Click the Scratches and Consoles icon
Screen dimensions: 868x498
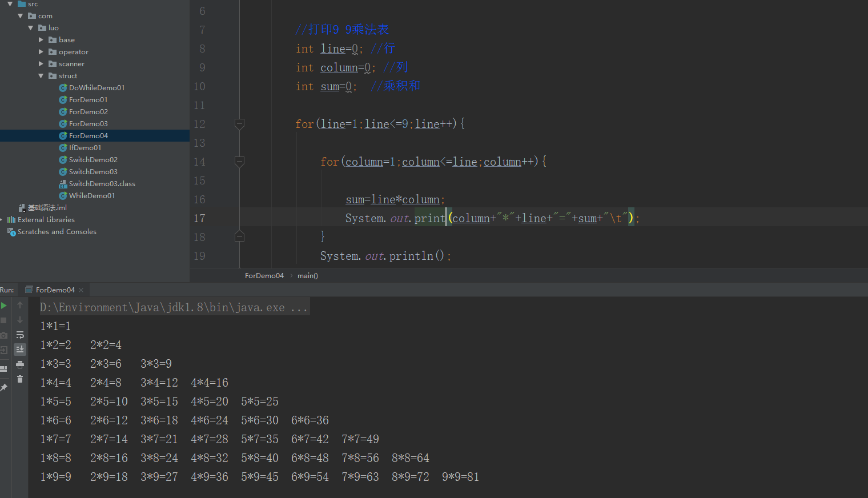(x=11, y=232)
